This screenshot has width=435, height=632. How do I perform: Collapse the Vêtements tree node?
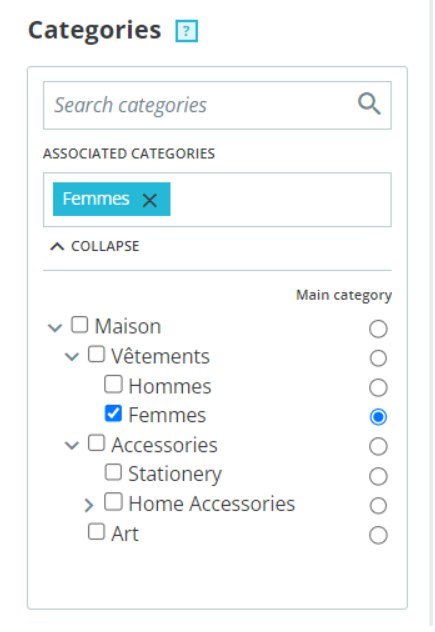[72, 357]
